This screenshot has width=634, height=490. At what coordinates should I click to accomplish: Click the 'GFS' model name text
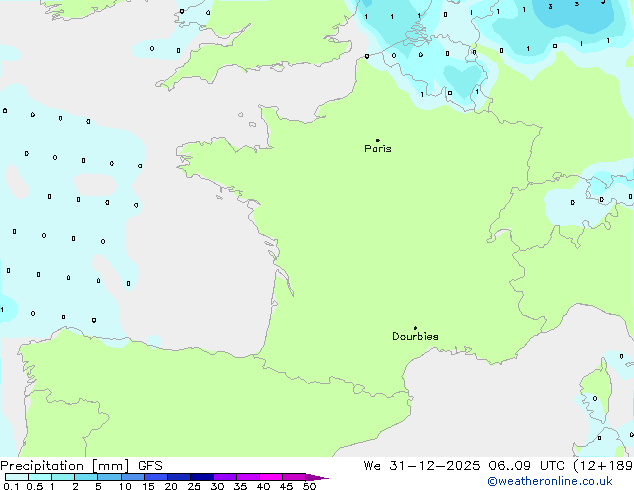pyautogui.click(x=150, y=466)
